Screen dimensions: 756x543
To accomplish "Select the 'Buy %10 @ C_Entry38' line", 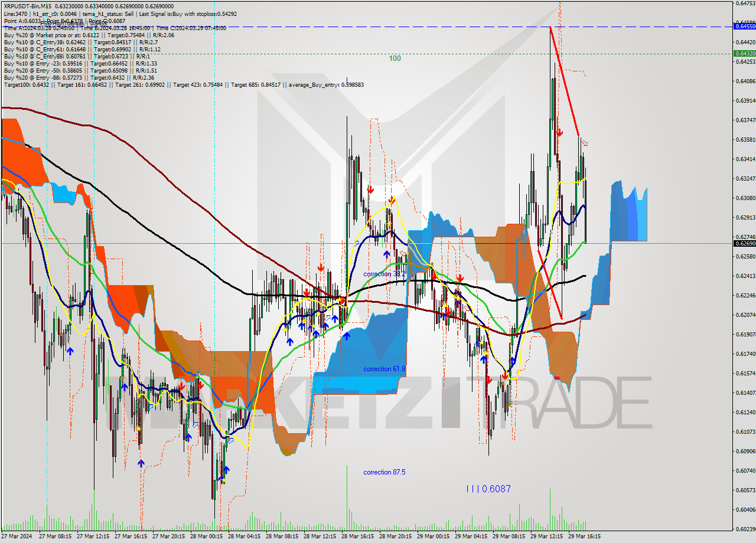I will click(x=80, y=42).
